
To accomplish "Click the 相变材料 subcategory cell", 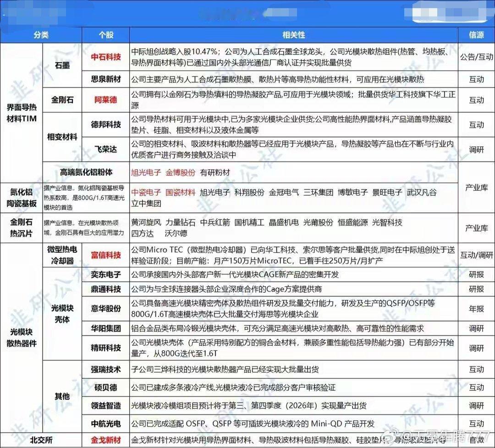I will pyautogui.click(x=62, y=137).
